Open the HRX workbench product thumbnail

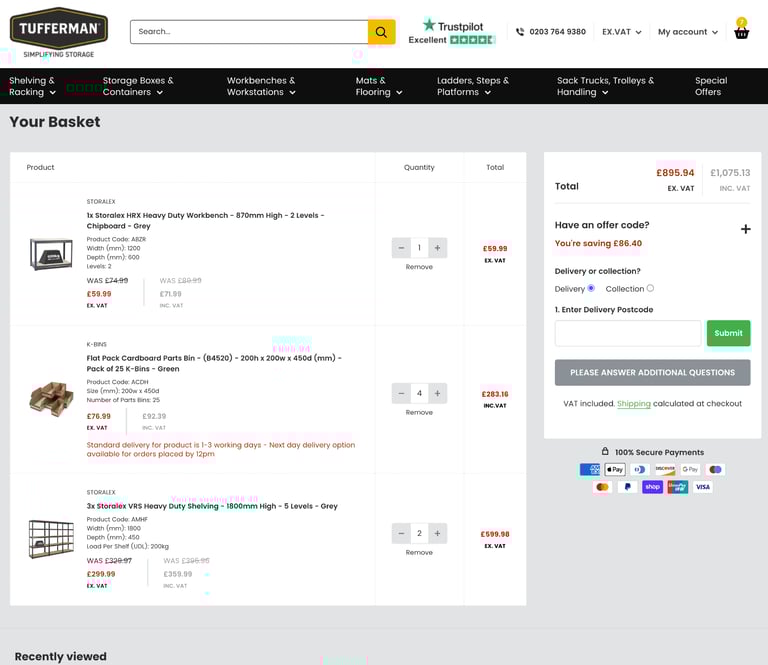click(x=51, y=254)
